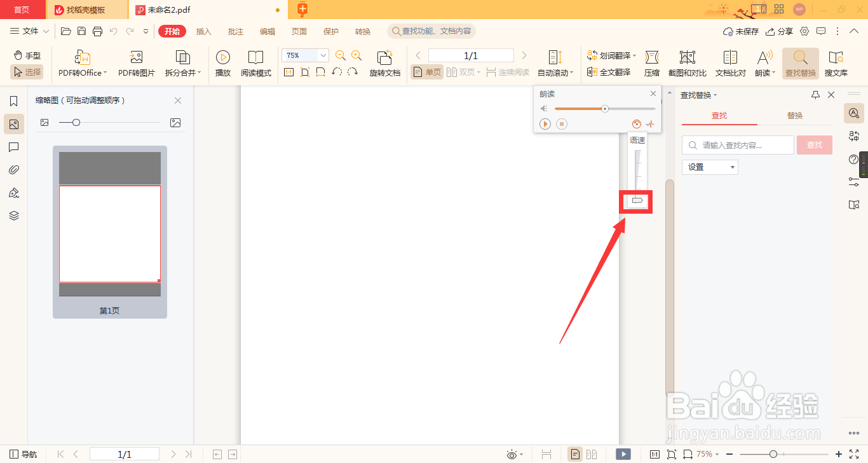Image resolution: width=868 pixels, height=463 pixels.
Task: Switch to the Page (页面) tab
Action: [299, 31]
